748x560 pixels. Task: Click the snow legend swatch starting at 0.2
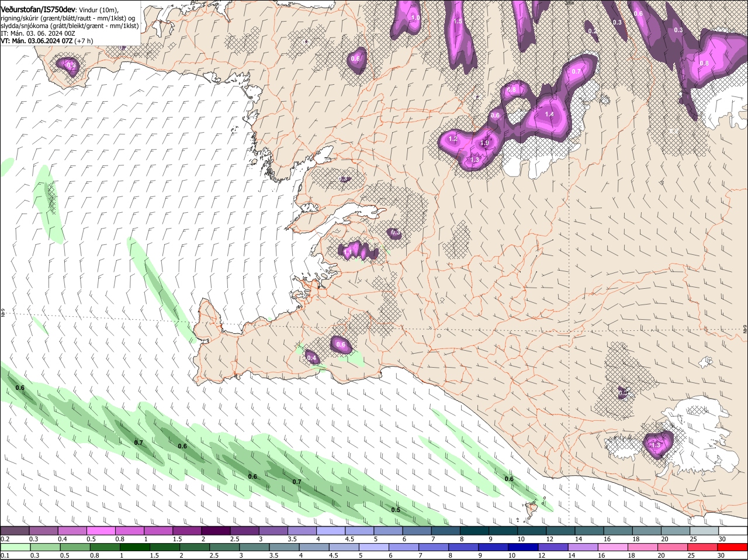coord(15,530)
